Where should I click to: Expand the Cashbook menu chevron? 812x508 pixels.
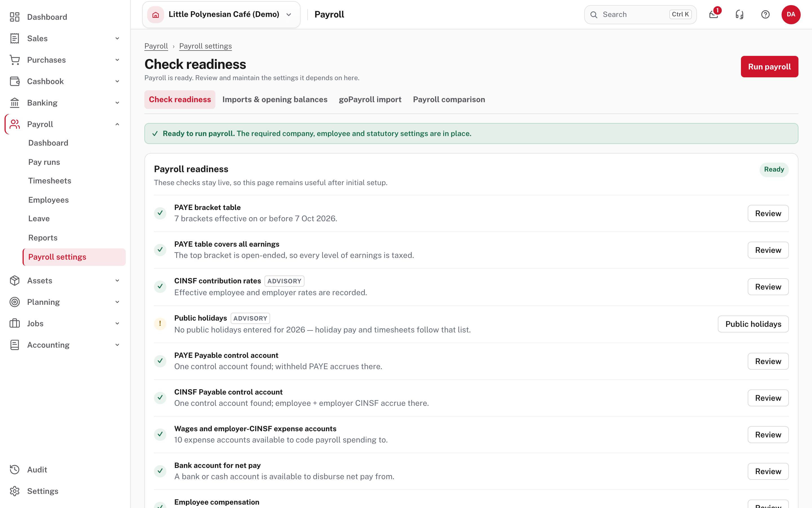click(118, 81)
